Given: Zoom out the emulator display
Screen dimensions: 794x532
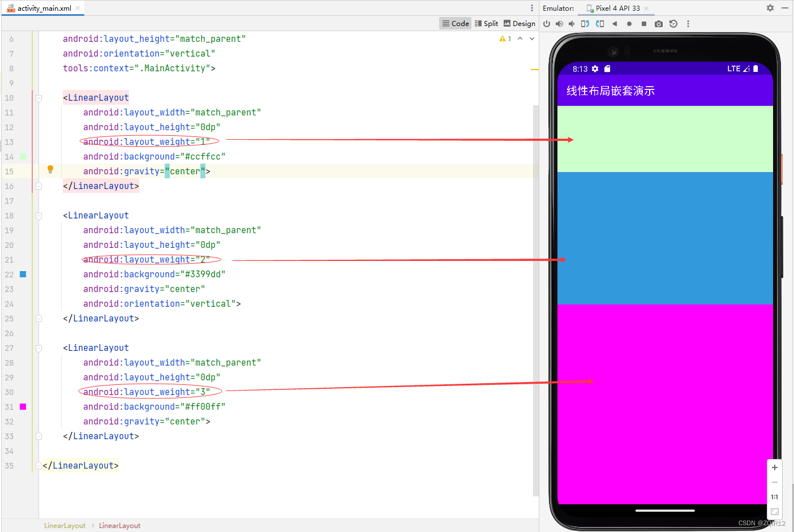Looking at the screenshot, I should [775, 482].
